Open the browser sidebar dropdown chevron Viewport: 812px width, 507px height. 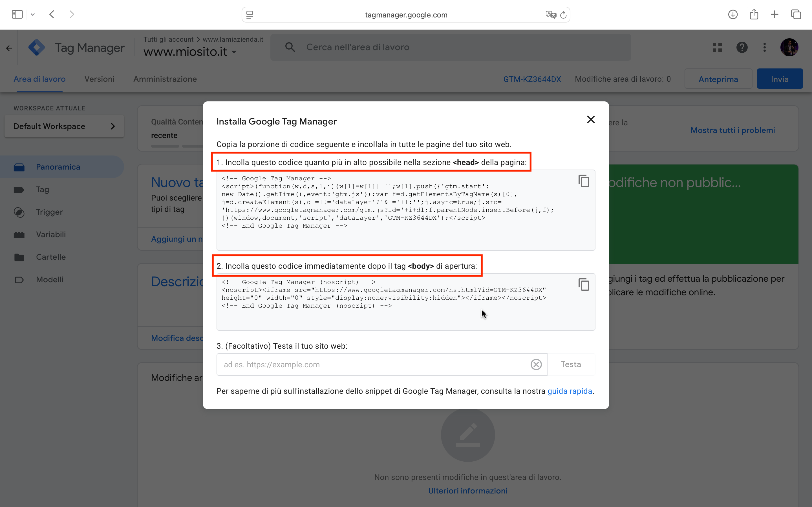click(x=32, y=14)
